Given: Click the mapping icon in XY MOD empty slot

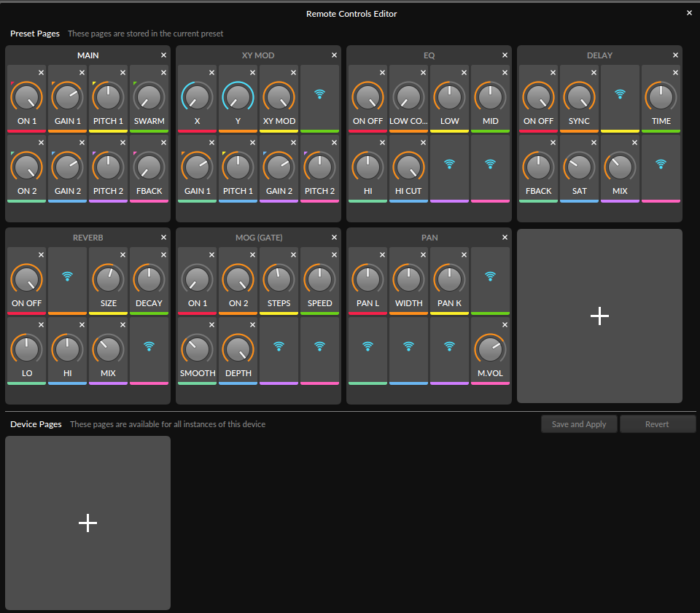Looking at the screenshot, I should click(x=319, y=94).
